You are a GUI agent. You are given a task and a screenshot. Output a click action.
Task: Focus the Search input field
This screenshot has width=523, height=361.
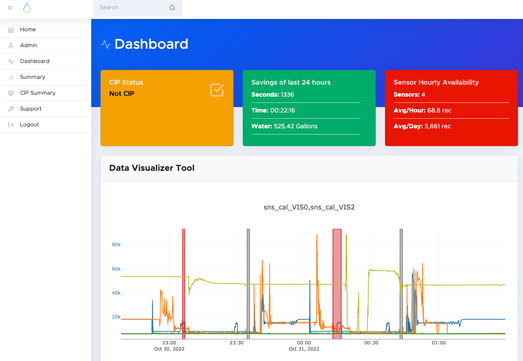(x=137, y=8)
